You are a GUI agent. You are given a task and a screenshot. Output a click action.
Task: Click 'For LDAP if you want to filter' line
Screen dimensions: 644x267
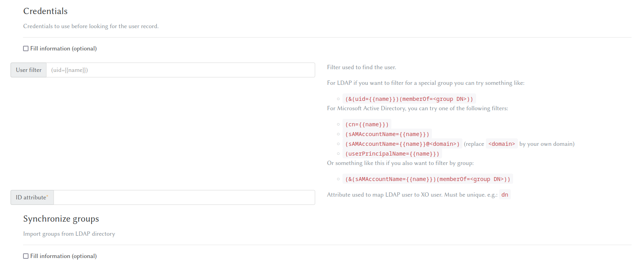[426, 83]
